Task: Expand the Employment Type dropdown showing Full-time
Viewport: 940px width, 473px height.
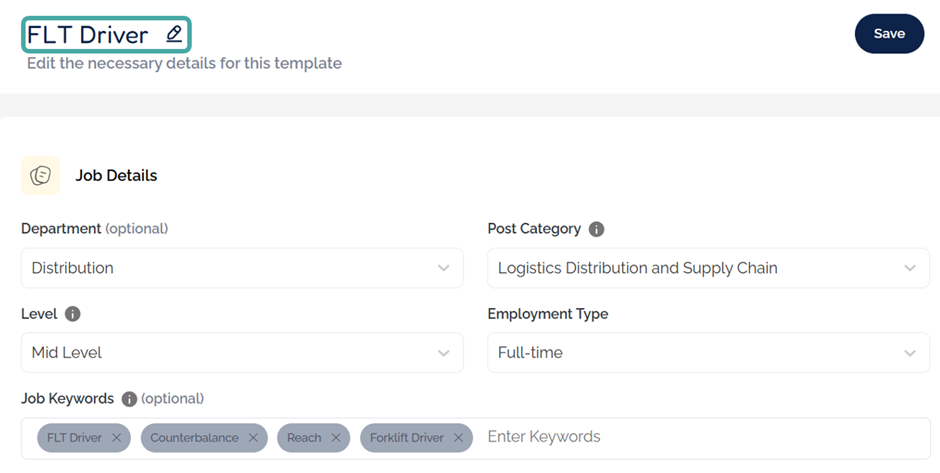Action: point(708,353)
